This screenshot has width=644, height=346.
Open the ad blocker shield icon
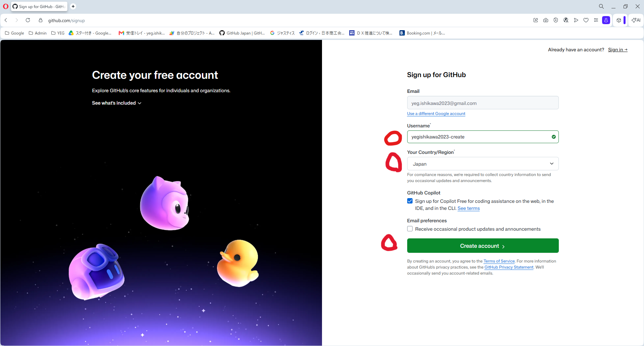click(x=556, y=20)
